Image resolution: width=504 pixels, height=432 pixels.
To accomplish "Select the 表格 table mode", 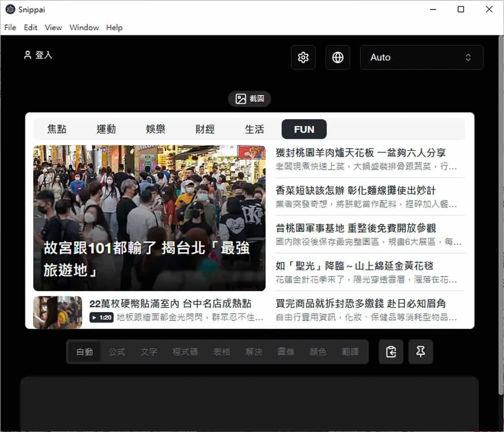I will [221, 352].
